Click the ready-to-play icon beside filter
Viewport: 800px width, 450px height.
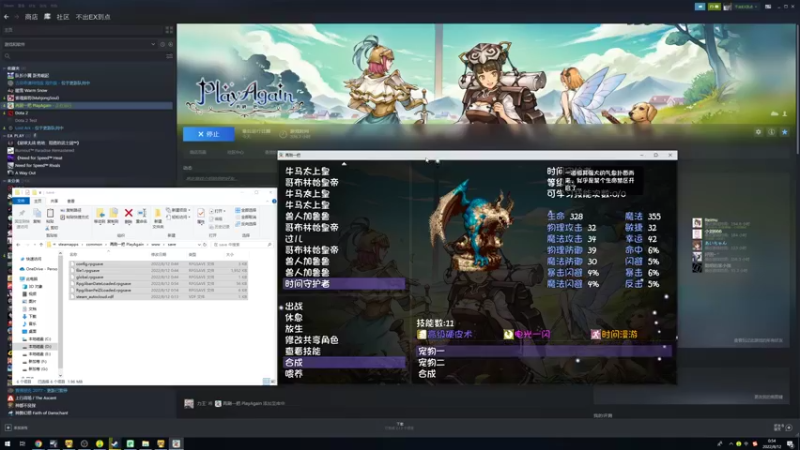[x=170, y=44]
